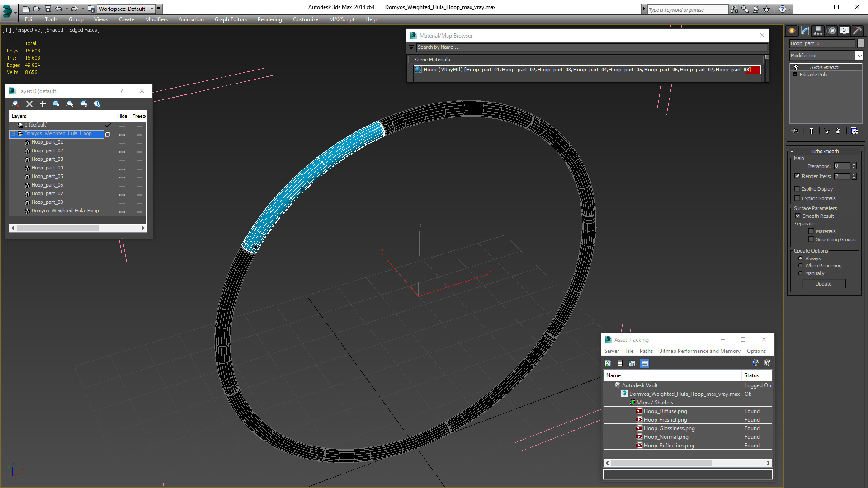Toggle Show End Result icon

pyautogui.click(x=811, y=131)
